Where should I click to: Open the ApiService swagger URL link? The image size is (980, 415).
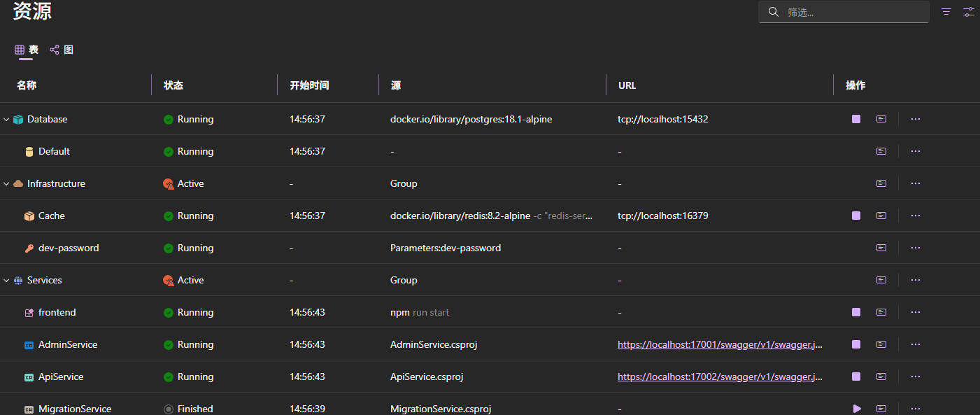[720, 377]
